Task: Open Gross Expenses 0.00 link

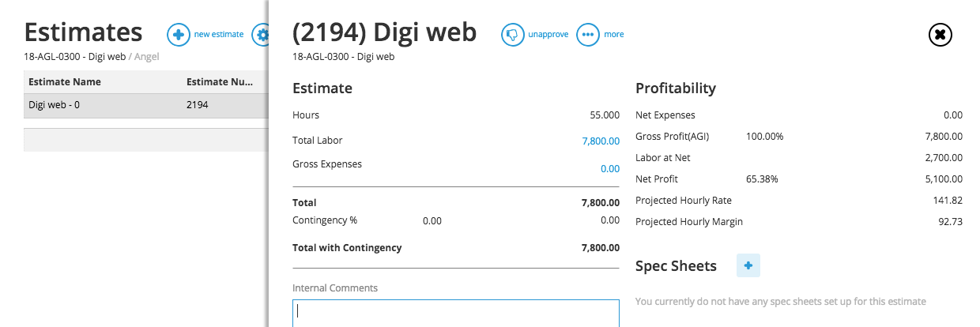Action: pos(610,169)
